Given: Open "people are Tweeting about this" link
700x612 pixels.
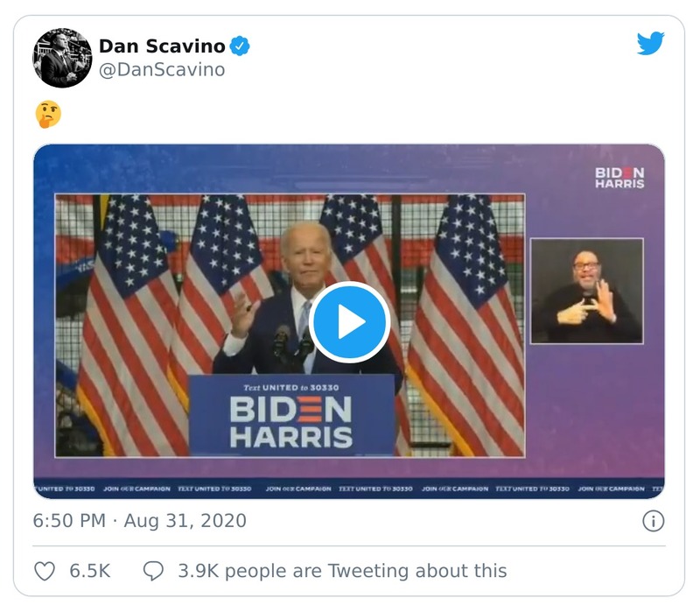Looking at the screenshot, I should tap(342, 571).
